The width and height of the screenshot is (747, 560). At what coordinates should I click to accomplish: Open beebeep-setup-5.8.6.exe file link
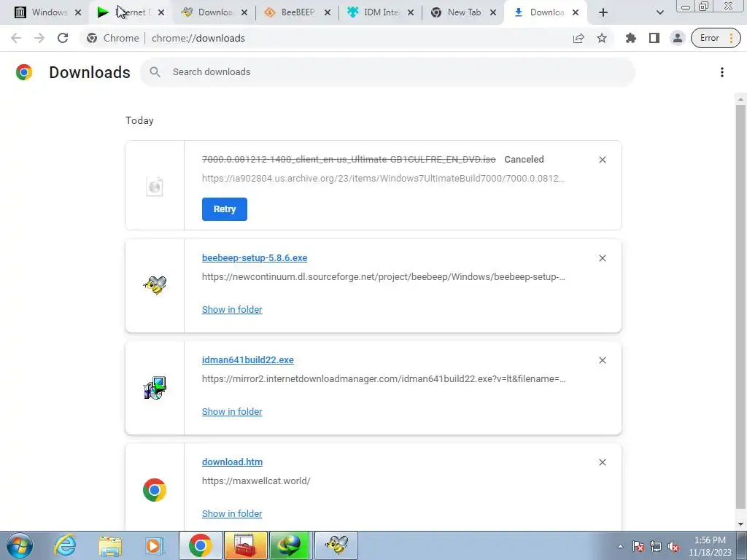tap(255, 257)
